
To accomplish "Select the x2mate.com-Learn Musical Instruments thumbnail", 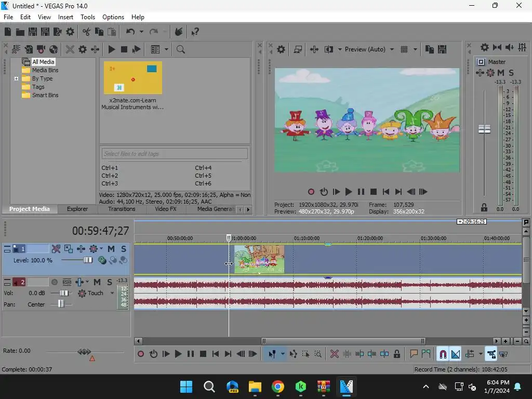I will click(x=132, y=78).
